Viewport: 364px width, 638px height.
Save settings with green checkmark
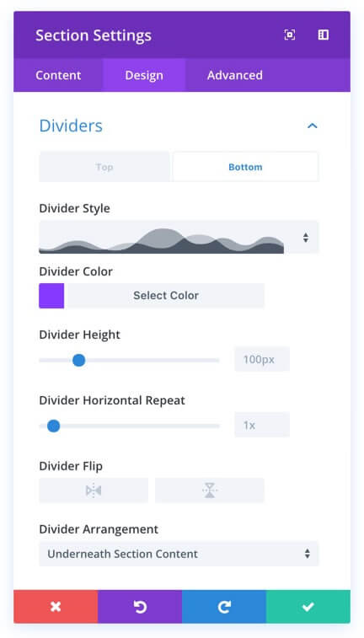coord(308,607)
